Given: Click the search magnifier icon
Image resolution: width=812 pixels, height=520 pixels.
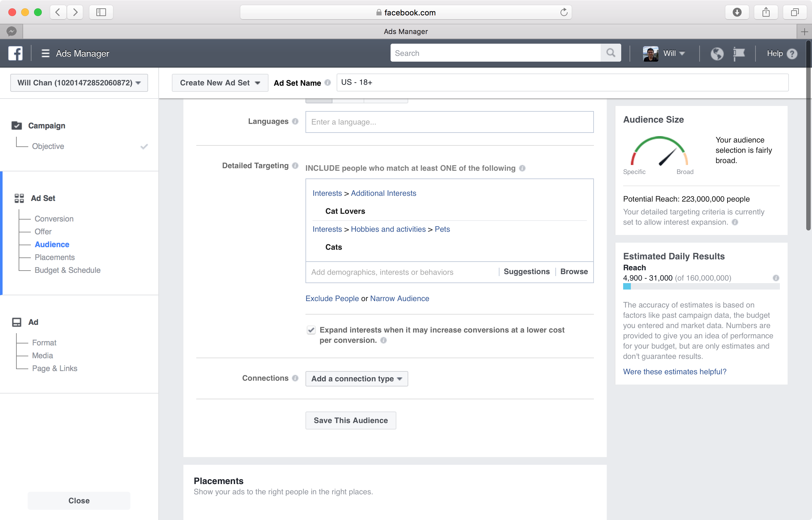Looking at the screenshot, I should tap(611, 53).
